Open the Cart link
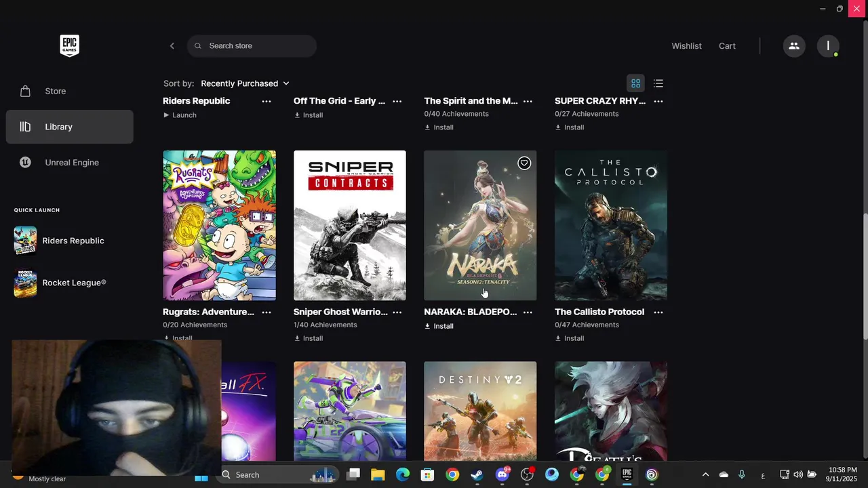Image resolution: width=868 pixels, height=488 pixels. coord(727,46)
